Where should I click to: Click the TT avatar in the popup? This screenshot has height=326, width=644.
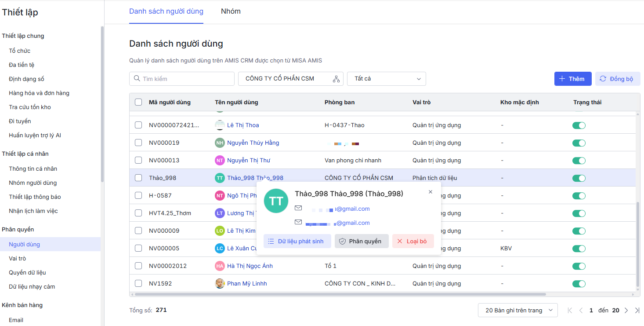(x=276, y=201)
